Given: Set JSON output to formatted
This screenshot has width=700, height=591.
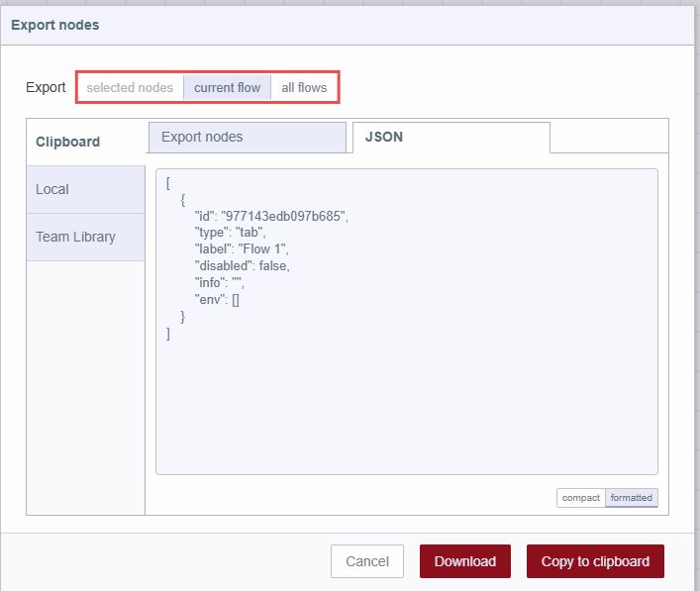Looking at the screenshot, I should [632, 498].
